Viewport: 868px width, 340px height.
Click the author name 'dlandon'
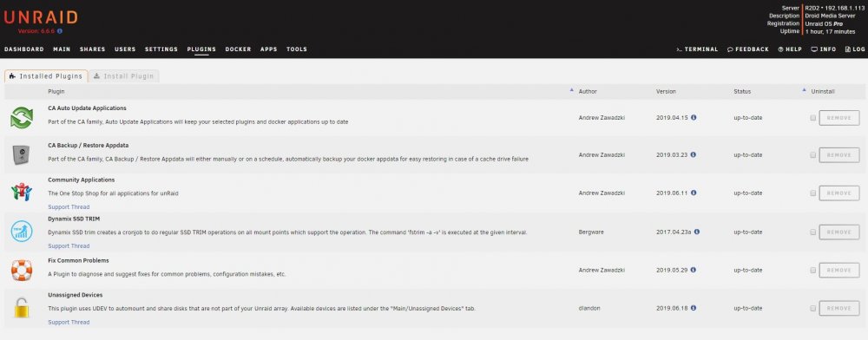tap(589, 308)
